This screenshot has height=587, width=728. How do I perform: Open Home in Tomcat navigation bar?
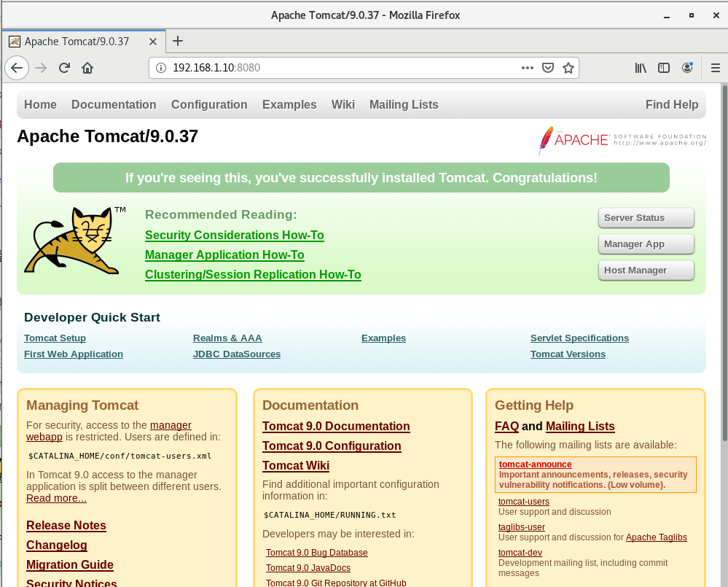tap(40, 104)
